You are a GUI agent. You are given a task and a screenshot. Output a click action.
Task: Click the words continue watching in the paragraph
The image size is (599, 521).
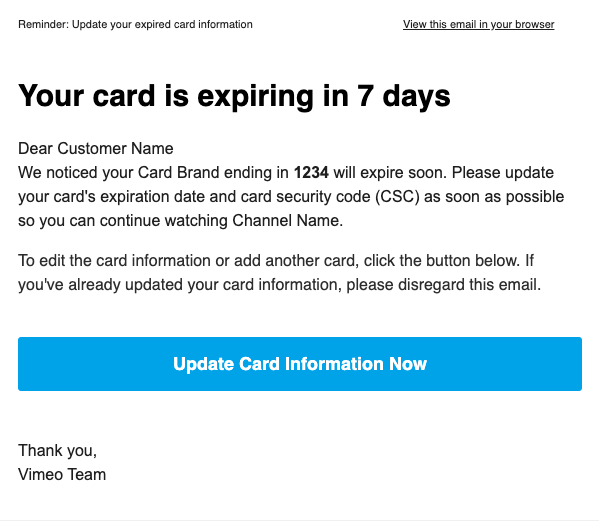coord(164,220)
